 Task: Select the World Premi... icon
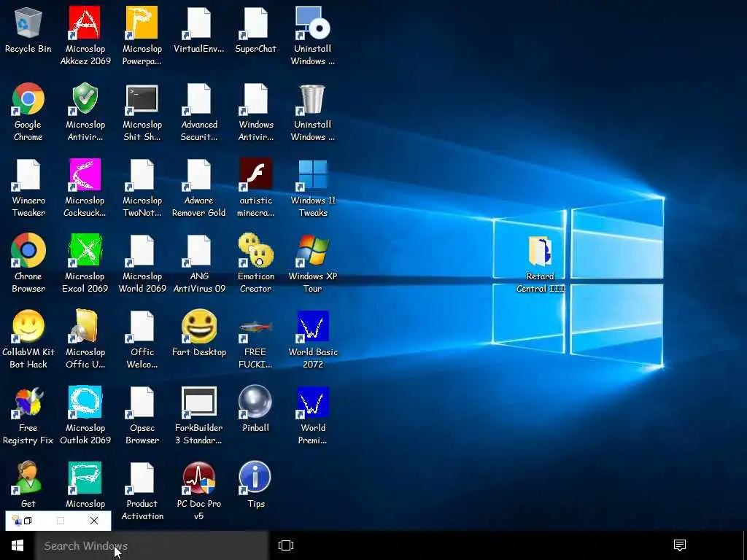click(312, 415)
